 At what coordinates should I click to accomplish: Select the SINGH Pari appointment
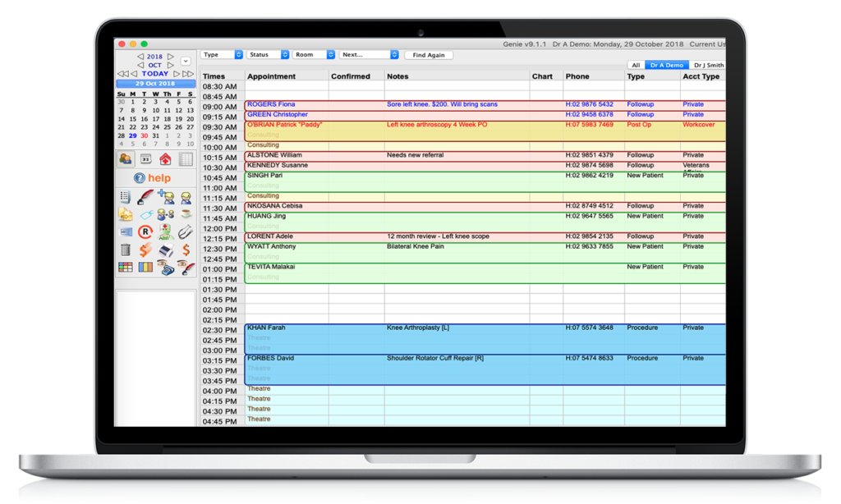point(485,181)
